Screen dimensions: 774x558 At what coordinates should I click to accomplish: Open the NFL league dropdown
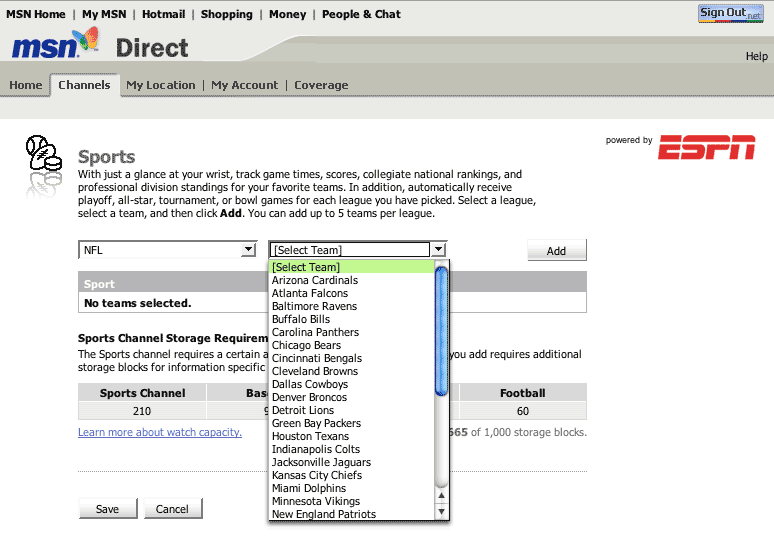click(x=167, y=250)
